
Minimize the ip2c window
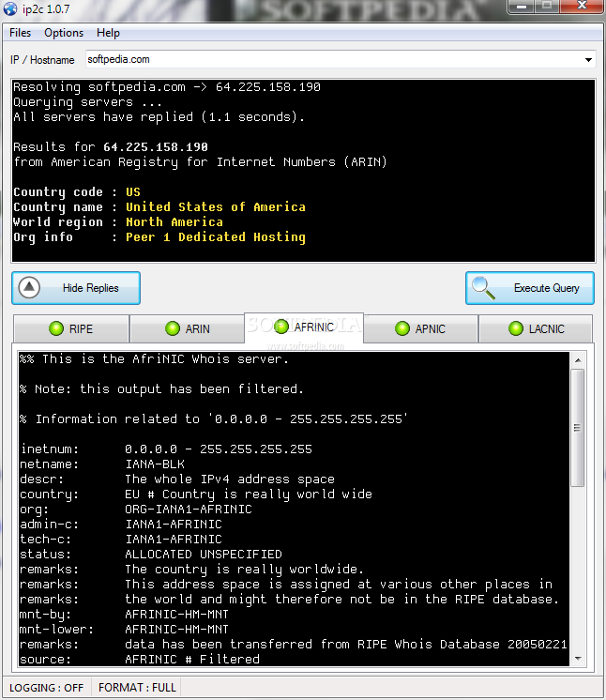(x=523, y=7)
